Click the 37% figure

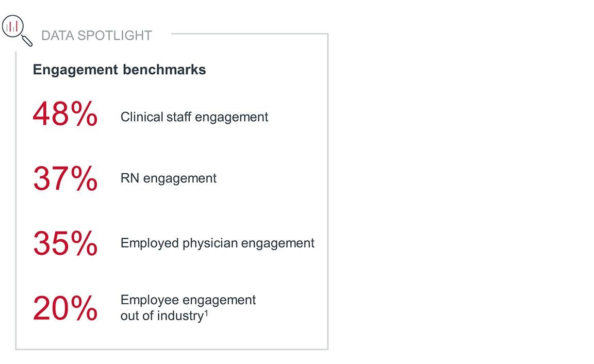65,178
